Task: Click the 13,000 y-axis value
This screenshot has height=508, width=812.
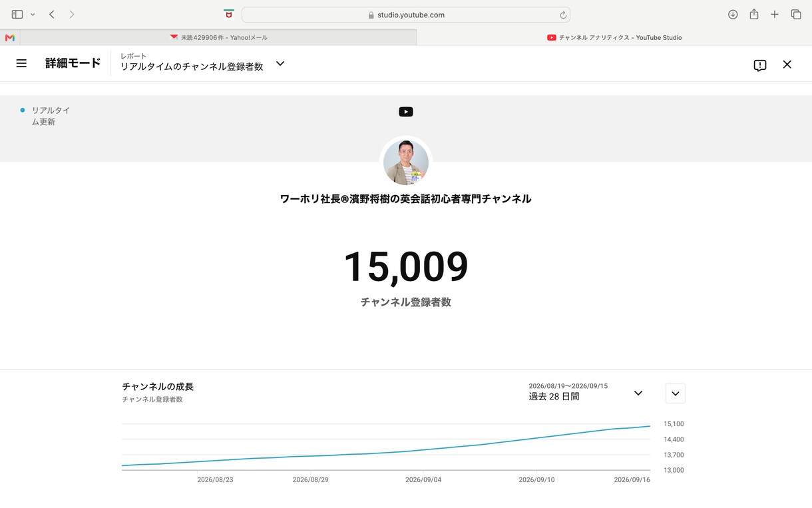Action: 674,470
